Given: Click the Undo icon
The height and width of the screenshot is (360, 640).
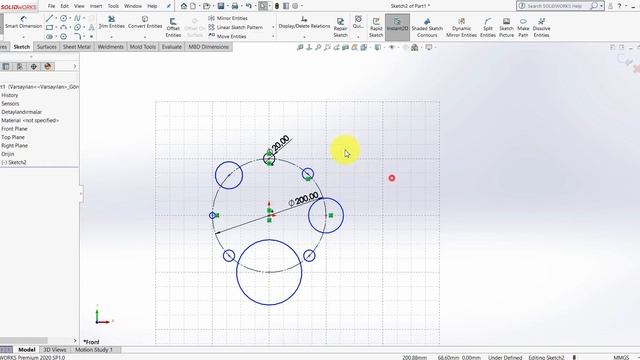Looking at the screenshot, I should coord(249,6).
